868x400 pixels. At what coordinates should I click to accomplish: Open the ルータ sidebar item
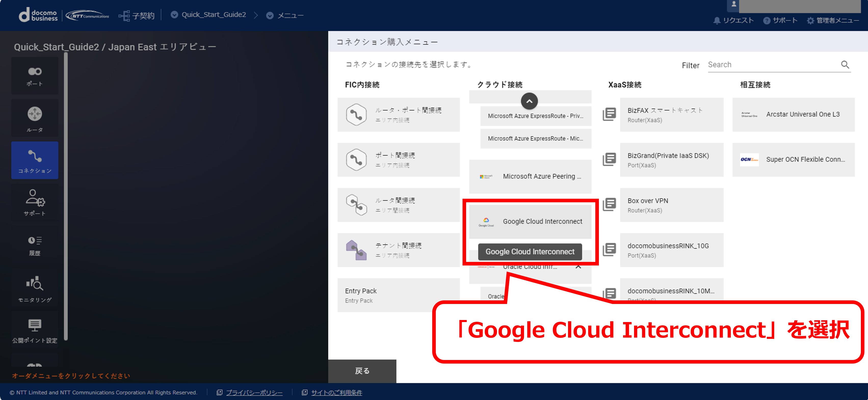click(x=35, y=118)
